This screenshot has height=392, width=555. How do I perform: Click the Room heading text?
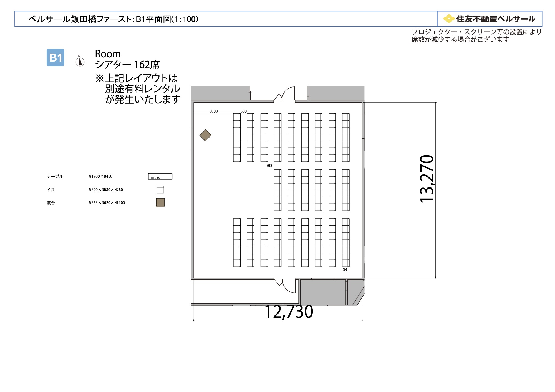(108, 54)
